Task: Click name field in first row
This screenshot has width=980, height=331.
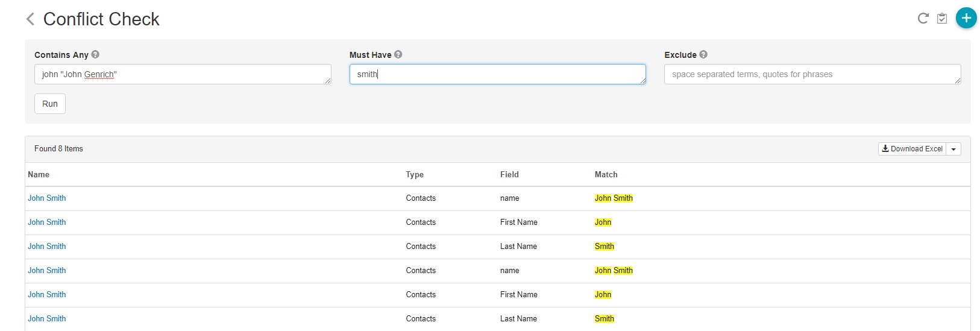Action: 509,198
